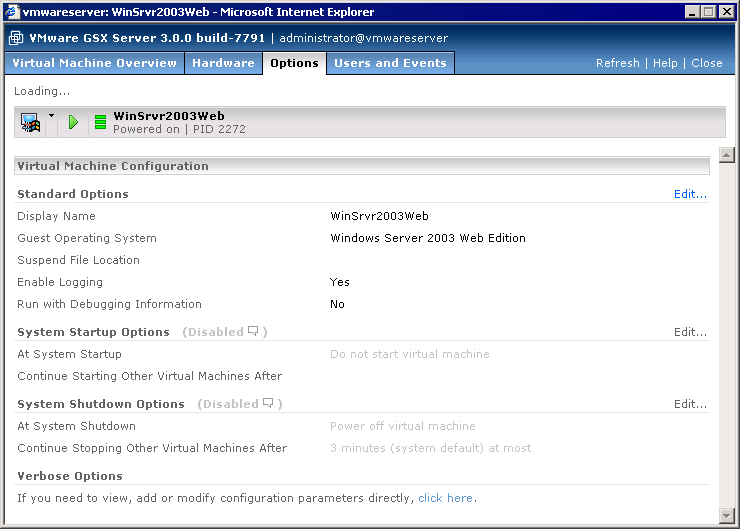
Task: Click the Close link in header
Action: (x=706, y=63)
